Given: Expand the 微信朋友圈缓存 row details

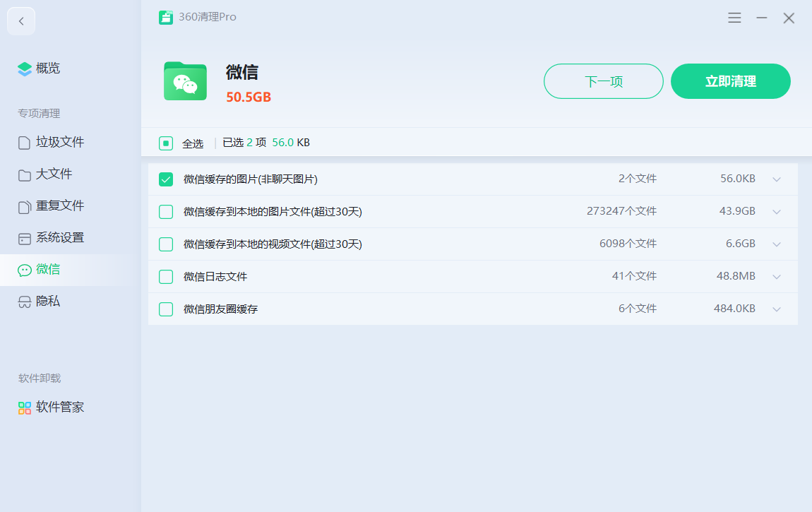Looking at the screenshot, I should click(x=777, y=309).
